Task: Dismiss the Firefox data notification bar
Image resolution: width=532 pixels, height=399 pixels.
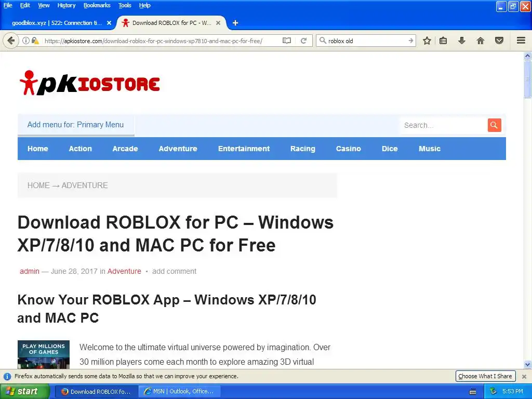Action: (x=524, y=376)
